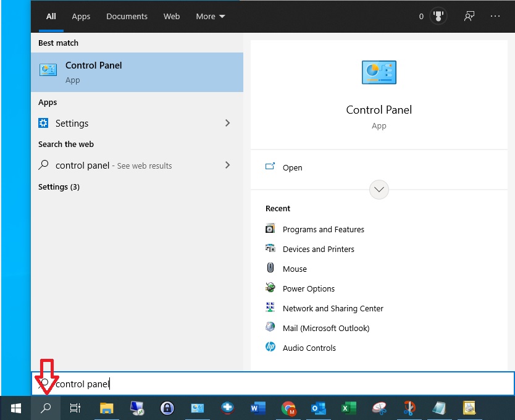Launch Google Chrome from the taskbar
The height and width of the screenshot is (420, 515).
click(x=288, y=408)
